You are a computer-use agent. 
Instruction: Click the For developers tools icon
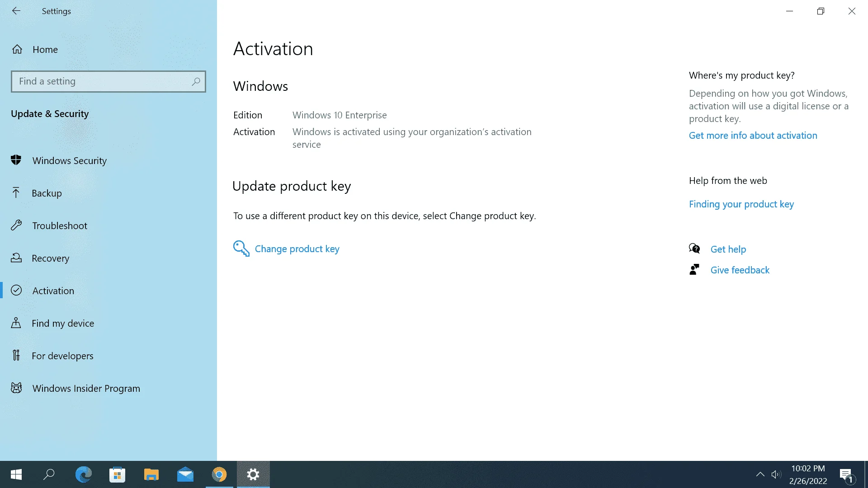click(x=16, y=355)
